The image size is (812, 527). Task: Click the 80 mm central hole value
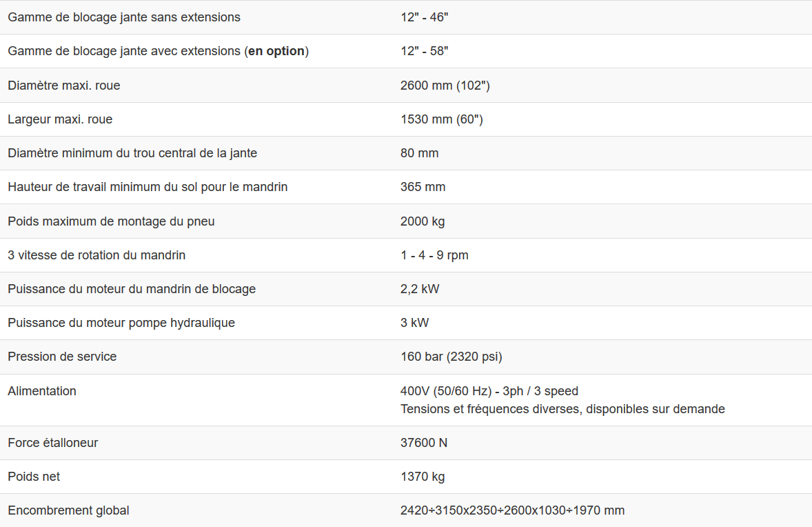pos(419,153)
